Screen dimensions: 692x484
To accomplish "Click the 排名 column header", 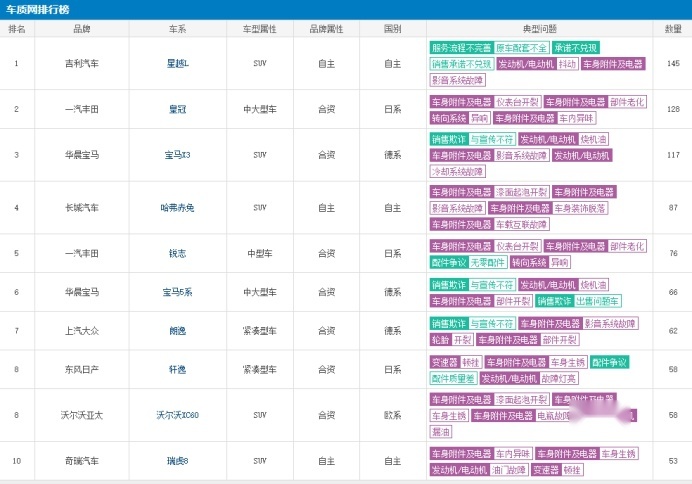I will pyautogui.click(x=17, y=29).
